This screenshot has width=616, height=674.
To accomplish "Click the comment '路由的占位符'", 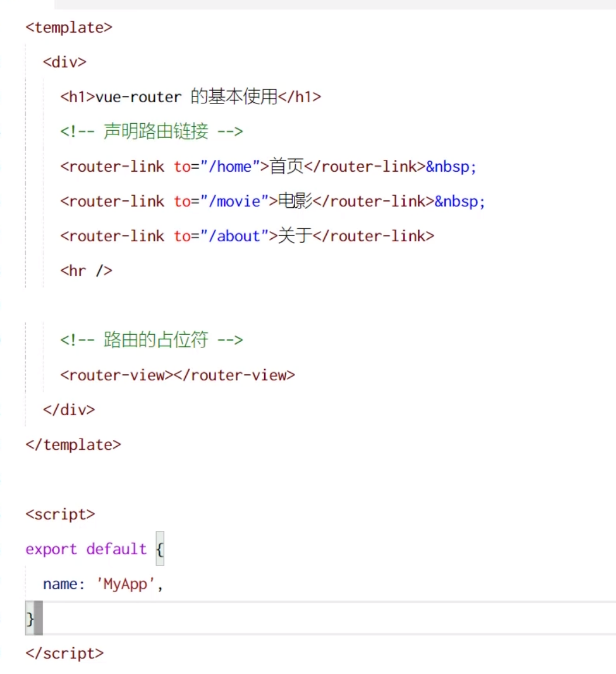I will (x=151, y=340).
